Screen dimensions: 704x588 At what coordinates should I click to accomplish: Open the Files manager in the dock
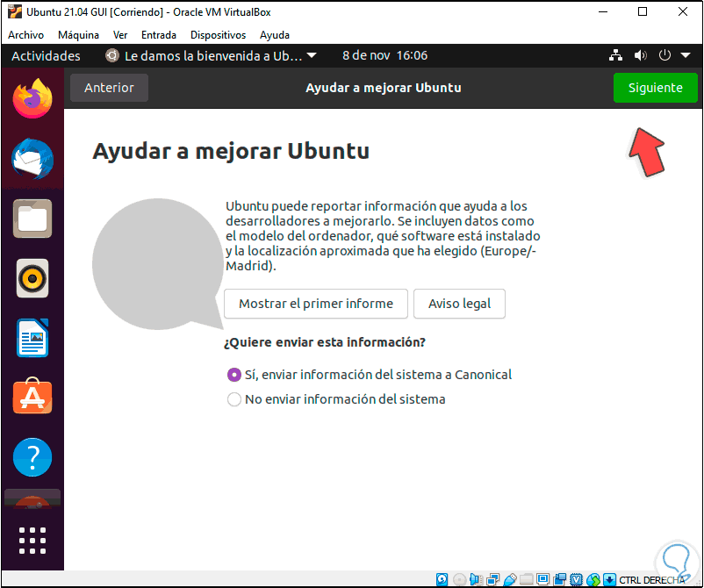click(x=32, y=219)
